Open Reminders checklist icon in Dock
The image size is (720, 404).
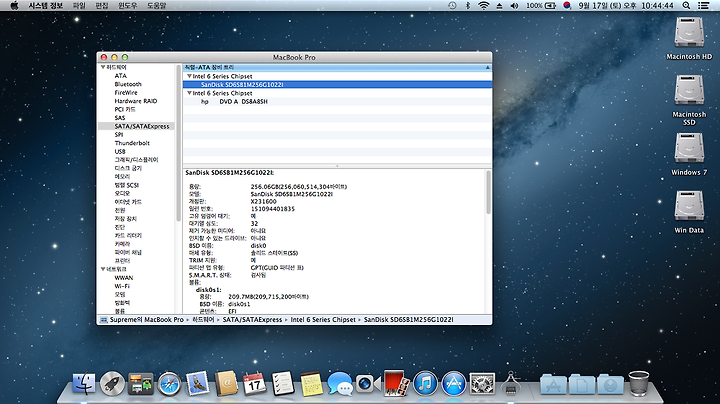point(283,384)
